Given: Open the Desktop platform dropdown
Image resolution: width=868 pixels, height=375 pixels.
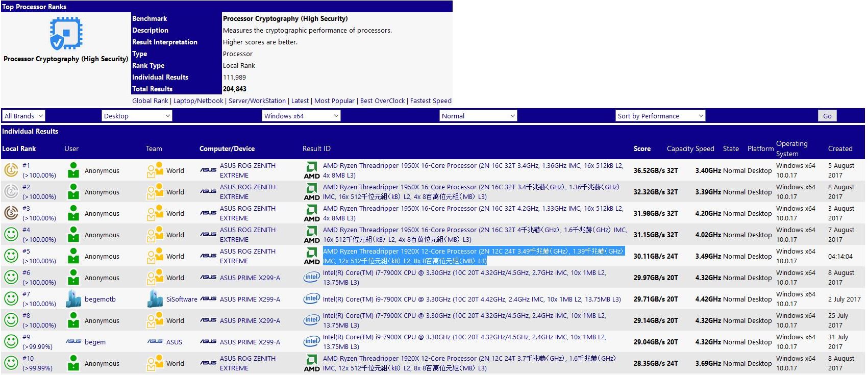Looking at the screenshot, I should [137, 116].
